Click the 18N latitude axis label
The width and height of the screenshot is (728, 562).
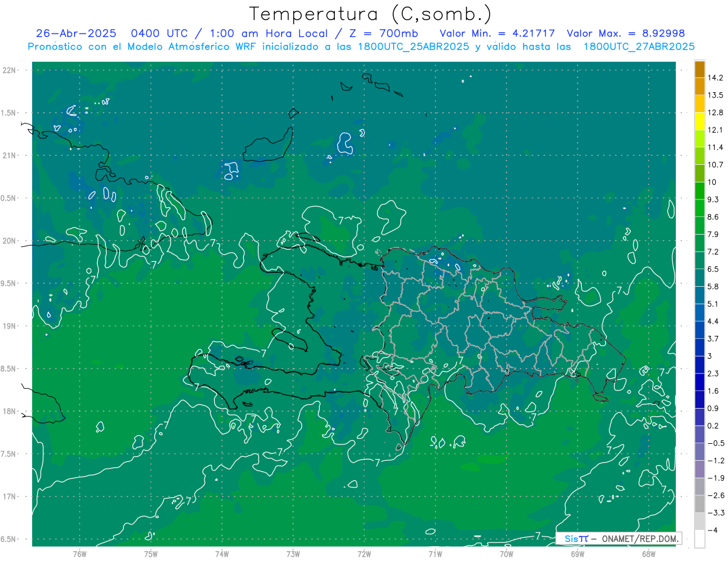click(9, 412)
